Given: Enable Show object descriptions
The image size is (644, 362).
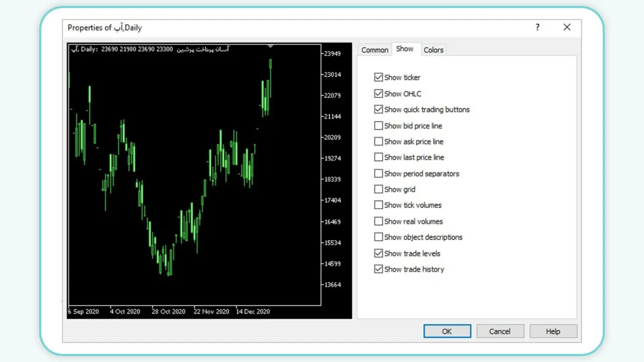Looking at the screenshot, I should tap(378, 237).
